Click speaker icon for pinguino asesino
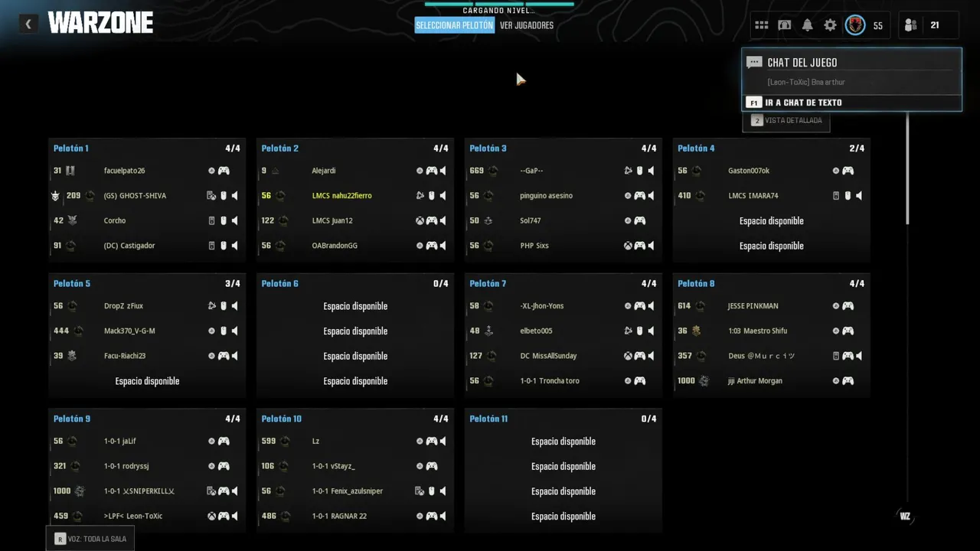 [651, 196]
